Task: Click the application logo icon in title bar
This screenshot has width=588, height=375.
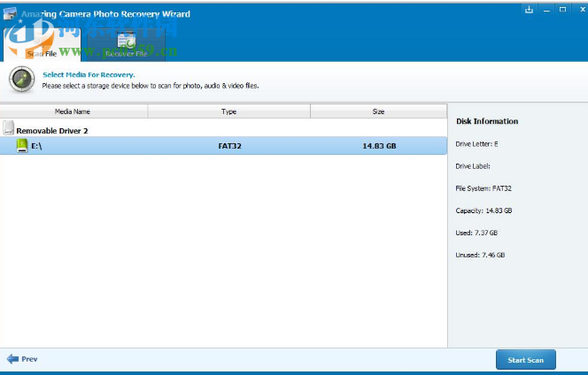Action: click(10, 13)
